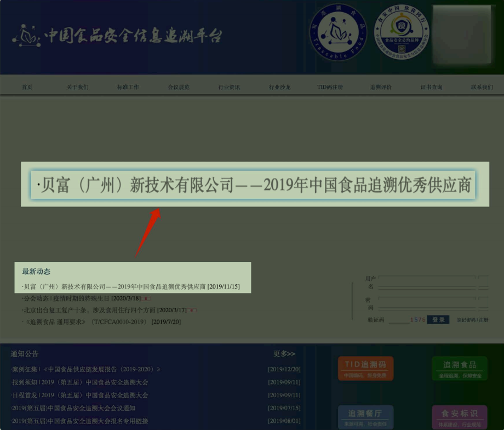The height and width of the screenshot is (430, 504).
Task: Open 标准工作 menu item
Action: click(128, 87)
